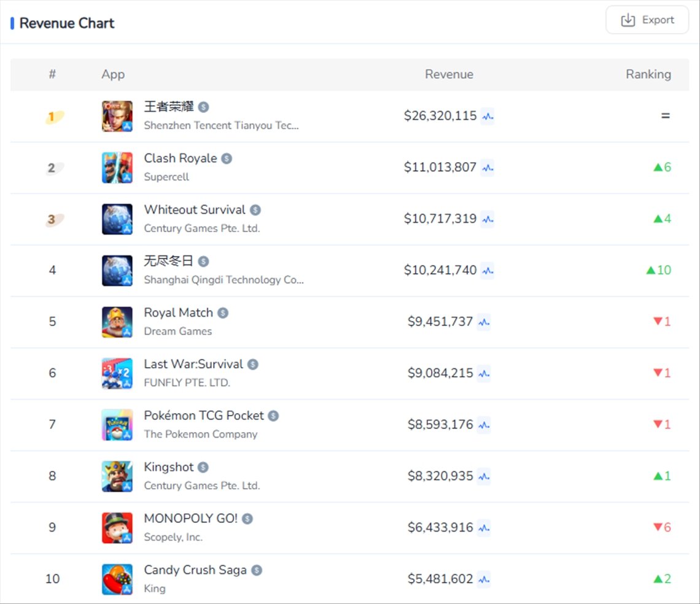
Task: Click the dollar badge beside Last War:Survival
Action: click(x=253, y=365)
